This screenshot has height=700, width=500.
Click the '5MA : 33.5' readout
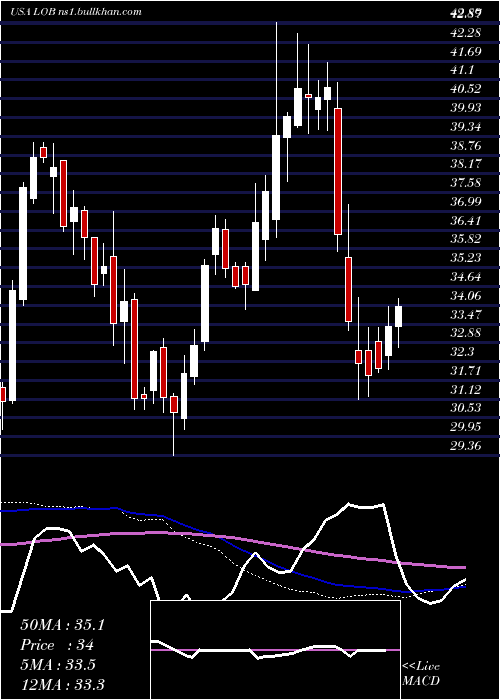pyautogui.click(x=58, y=665)
